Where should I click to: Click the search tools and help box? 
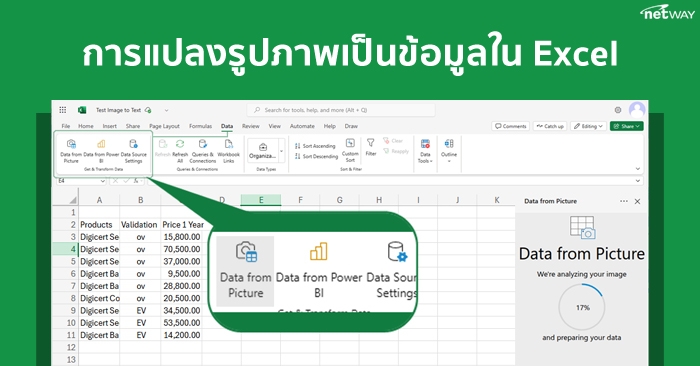pos(341,110)
